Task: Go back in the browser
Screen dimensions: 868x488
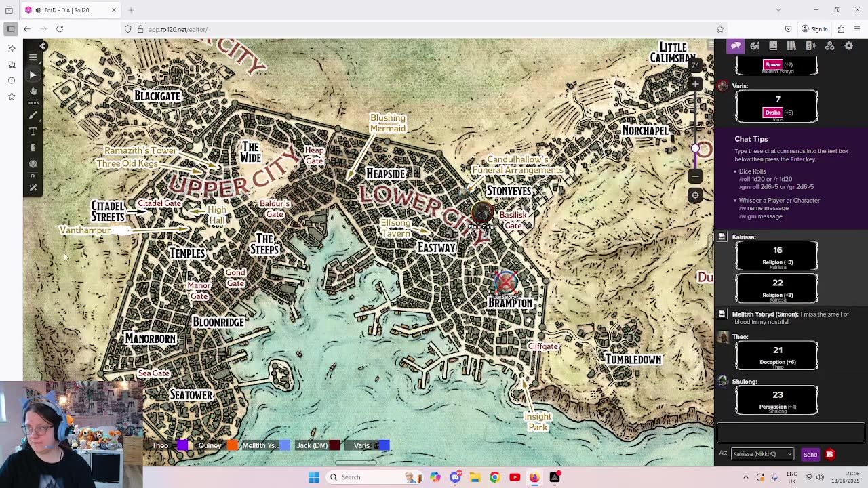Action: coord(27,29)
